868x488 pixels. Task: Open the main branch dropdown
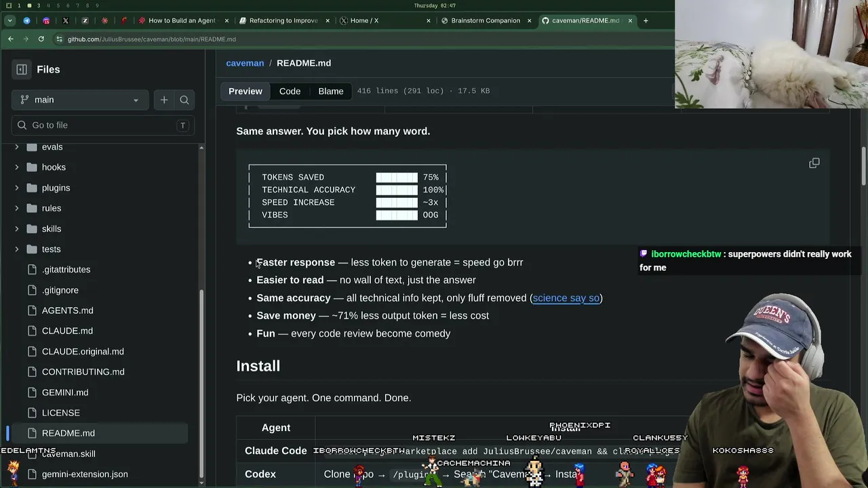click(79, 100)
